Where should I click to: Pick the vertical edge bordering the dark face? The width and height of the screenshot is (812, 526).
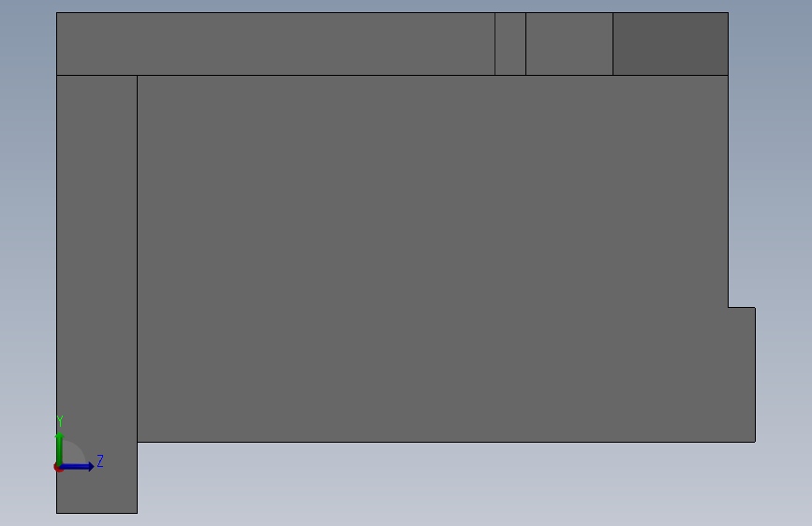613,44
